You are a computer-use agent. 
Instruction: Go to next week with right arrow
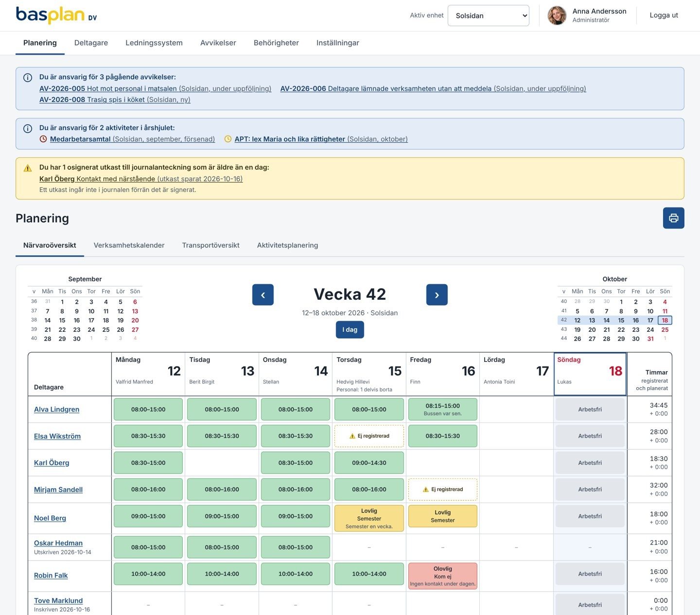(437, 295)
